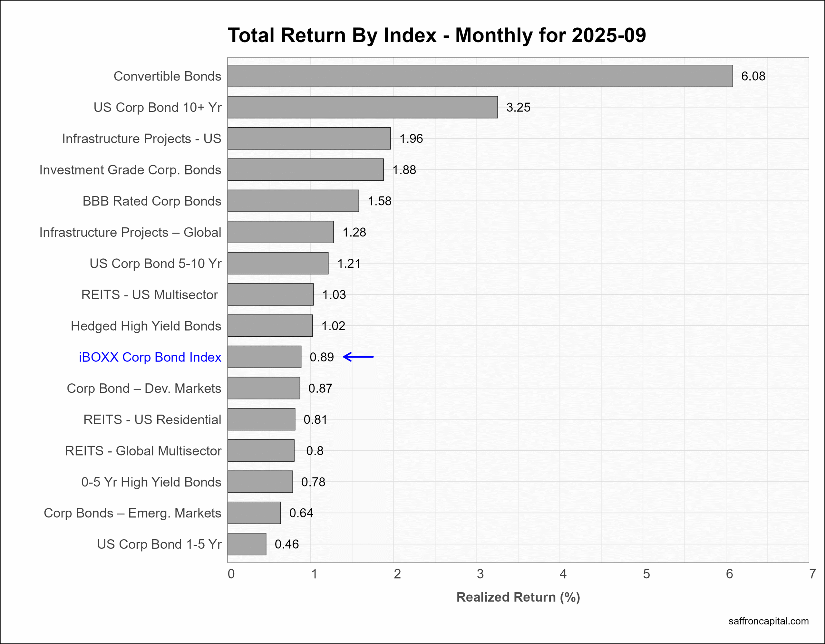Click the BBB Rated Corp Bonds bar
Screen dimensions: 825x644
tap(293, 201)
